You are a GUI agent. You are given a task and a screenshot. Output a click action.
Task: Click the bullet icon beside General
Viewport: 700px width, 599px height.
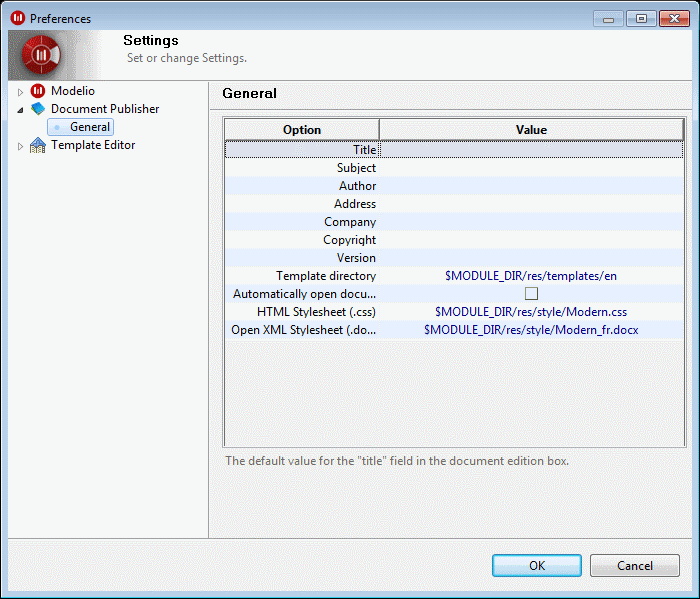pos(57,128)
